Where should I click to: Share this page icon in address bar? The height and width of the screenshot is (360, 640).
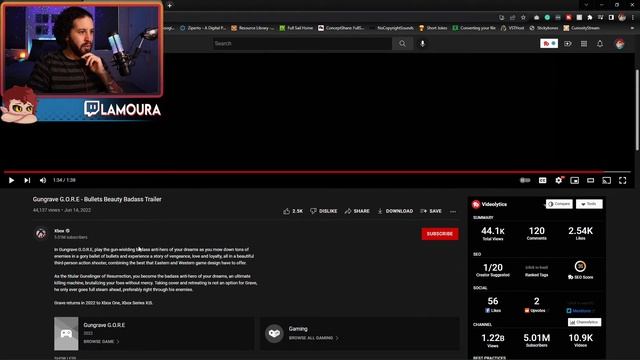[513, 18]
